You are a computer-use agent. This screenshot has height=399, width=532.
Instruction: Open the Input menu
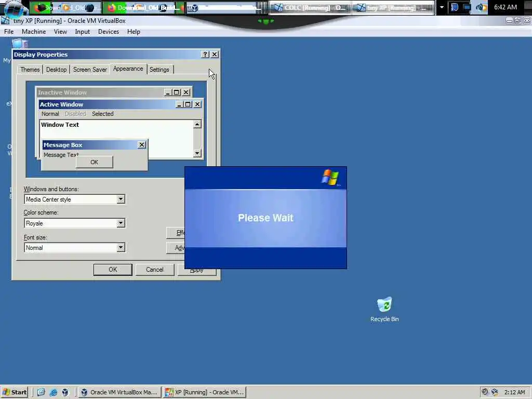[x=83, y=32]
